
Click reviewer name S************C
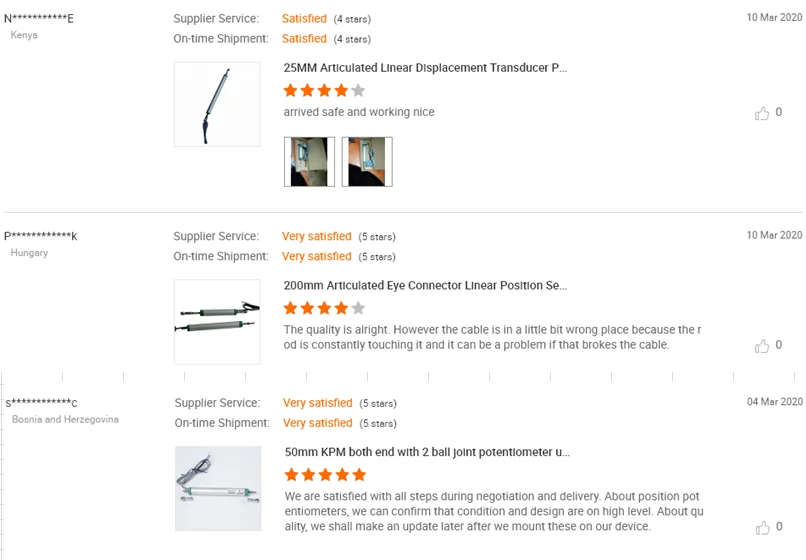coord(42,403)
